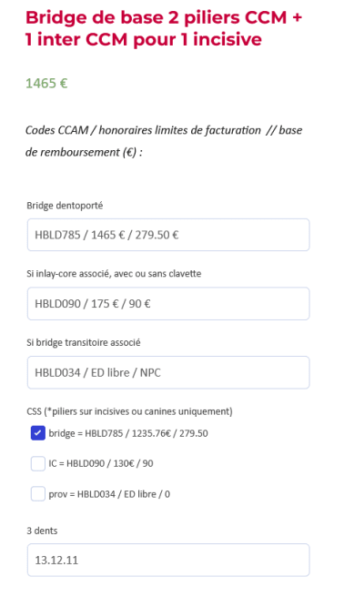
Task: Focus the inlay-core HBLD090 field
Action: (x=168, y=303)
